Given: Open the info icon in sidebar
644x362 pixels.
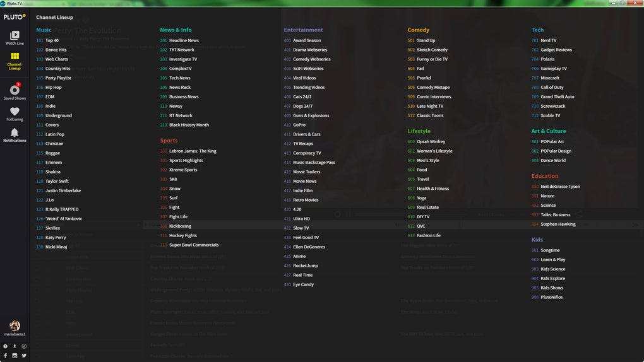Looking at the screenshot, I should click(x=24, y=346).
